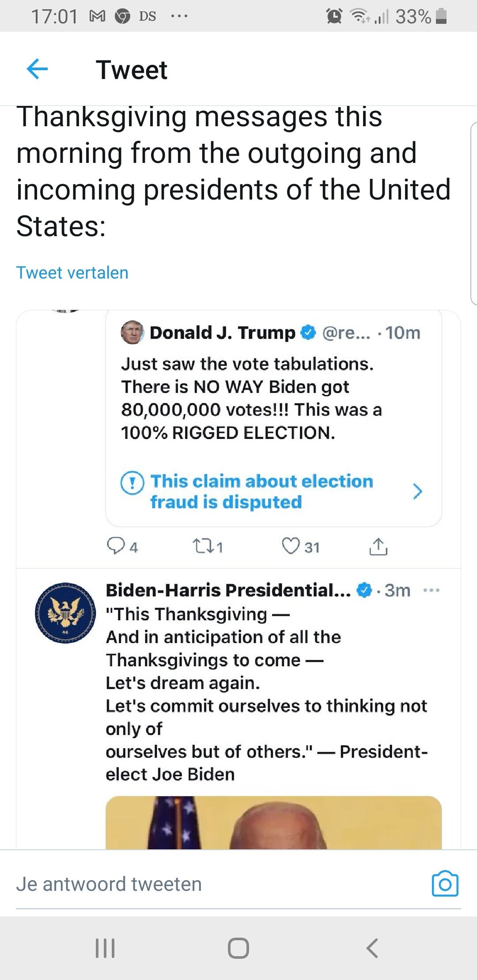
Task: Open three-dot menu on Biden-Harris tweet
Action: click(431, 590)
